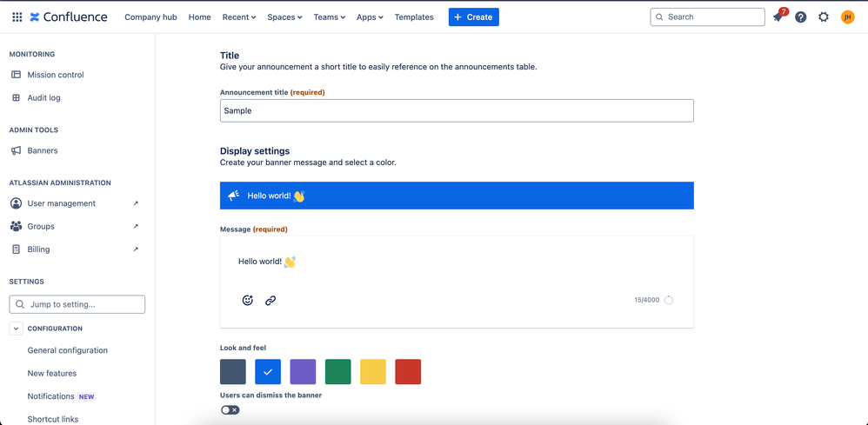This screenshot has width=868, height=425.
Task: Click the Banners megaphone icon in sidebar
Action: coord(16,150)
